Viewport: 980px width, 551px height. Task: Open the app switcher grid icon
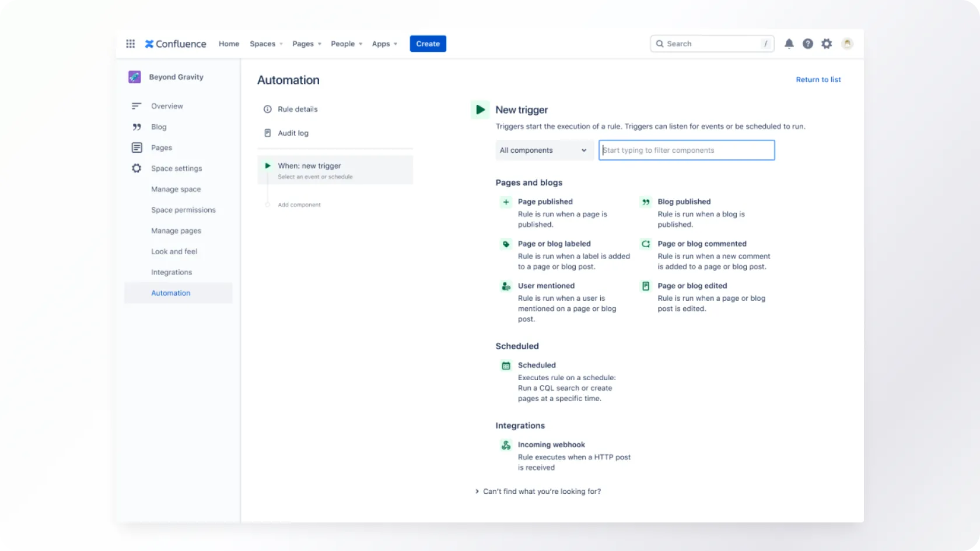131,44
